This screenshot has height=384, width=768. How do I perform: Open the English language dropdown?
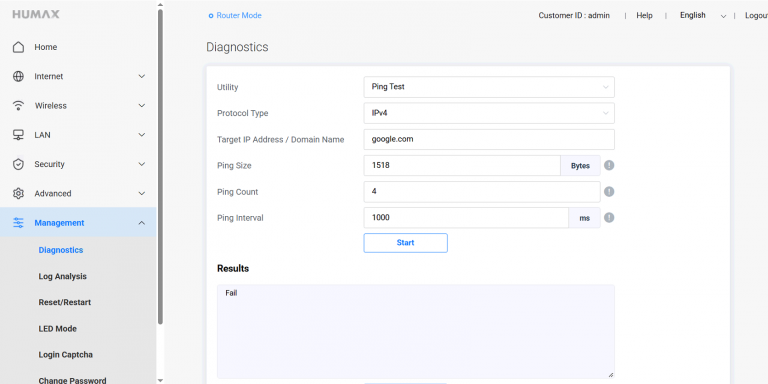(x=702, y=16)
